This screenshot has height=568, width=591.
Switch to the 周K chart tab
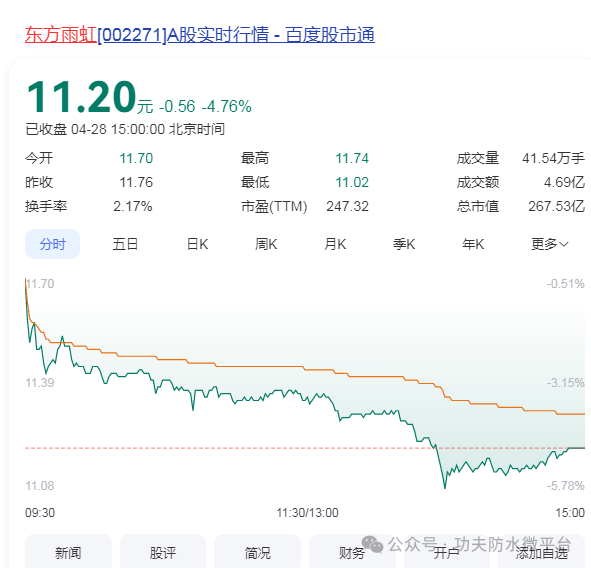click(266, 244)
